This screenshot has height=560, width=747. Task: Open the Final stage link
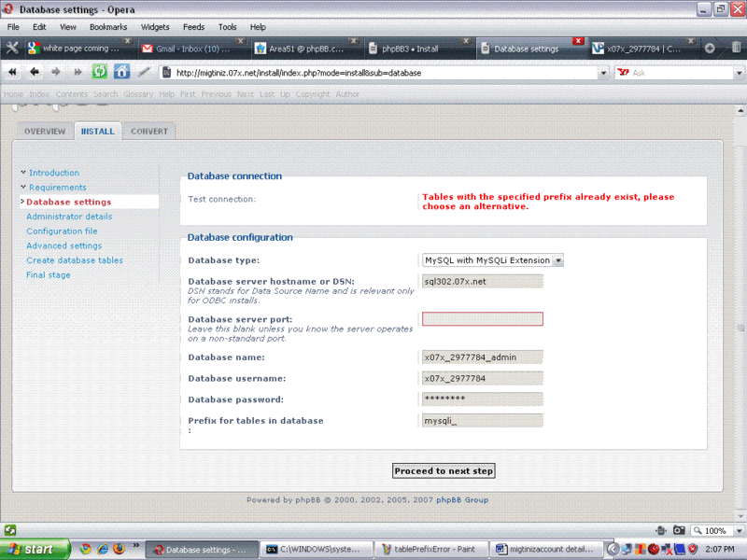point(49,275)
